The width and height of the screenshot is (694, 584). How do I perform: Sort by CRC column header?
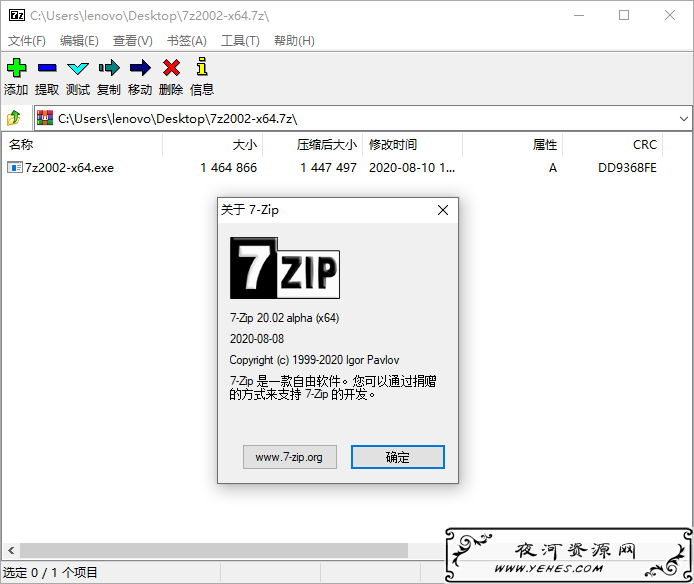tap(613, 144)
